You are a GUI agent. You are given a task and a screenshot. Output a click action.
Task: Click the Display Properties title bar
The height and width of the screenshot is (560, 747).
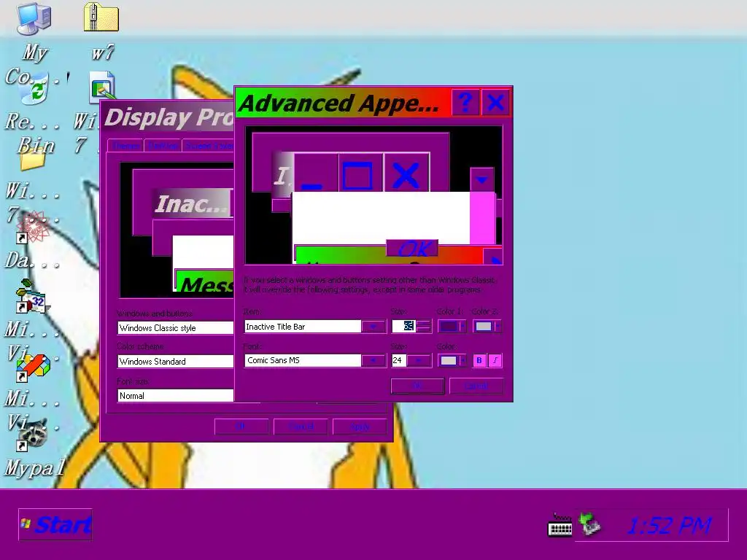point(168,117)
